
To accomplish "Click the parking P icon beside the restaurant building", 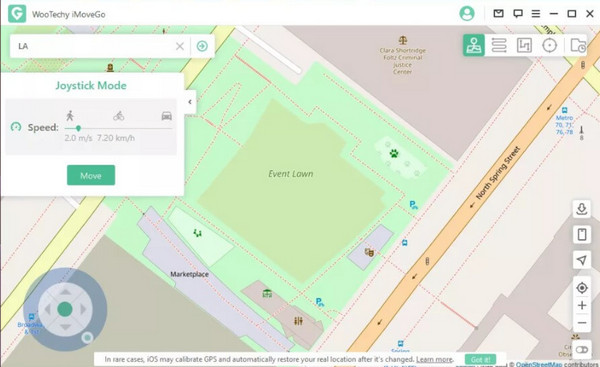I will (320, 302).
